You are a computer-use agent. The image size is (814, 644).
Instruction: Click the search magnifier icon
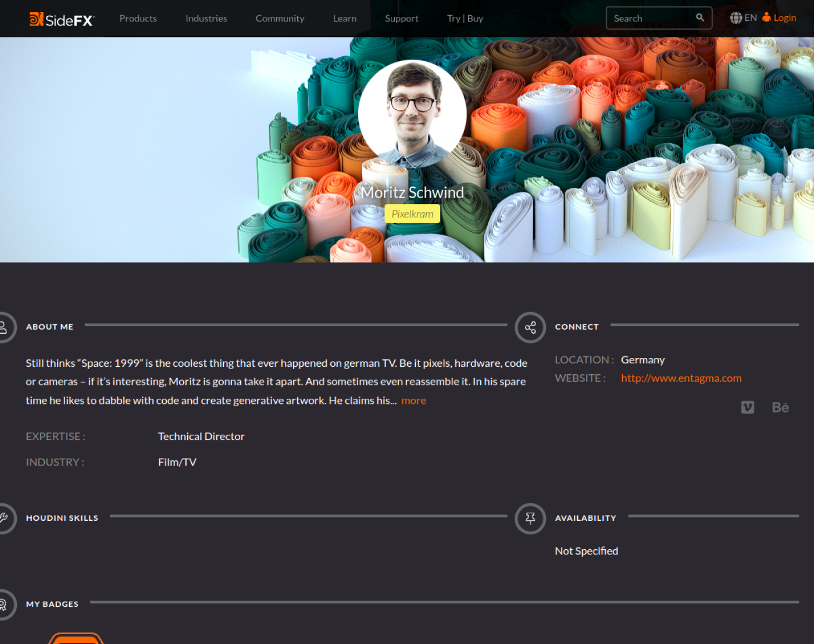click(x=700, y=17)
